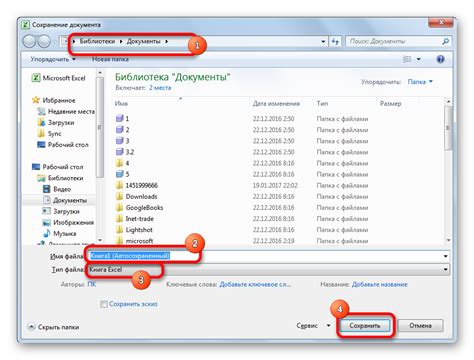Select the folder named 3

(x=123, y=141)
